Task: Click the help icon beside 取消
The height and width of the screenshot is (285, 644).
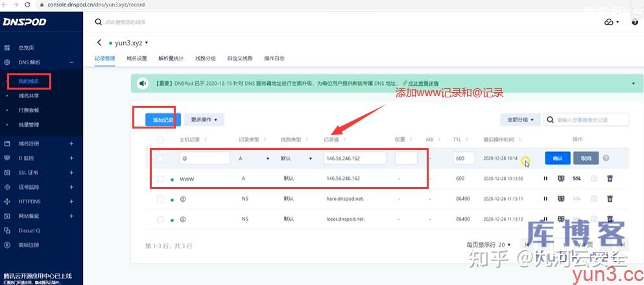Action: coord(606,158)
